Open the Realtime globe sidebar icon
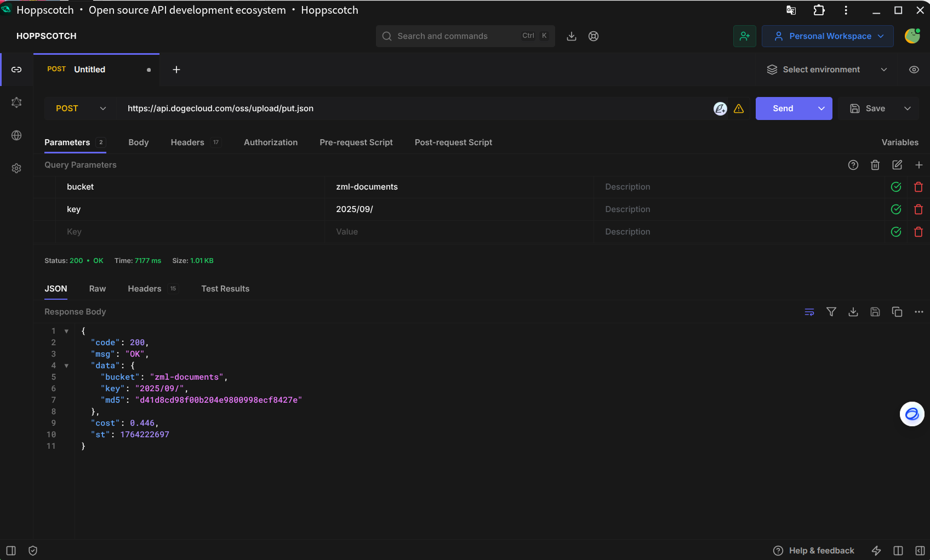930x560 pixels. [16, 135]
